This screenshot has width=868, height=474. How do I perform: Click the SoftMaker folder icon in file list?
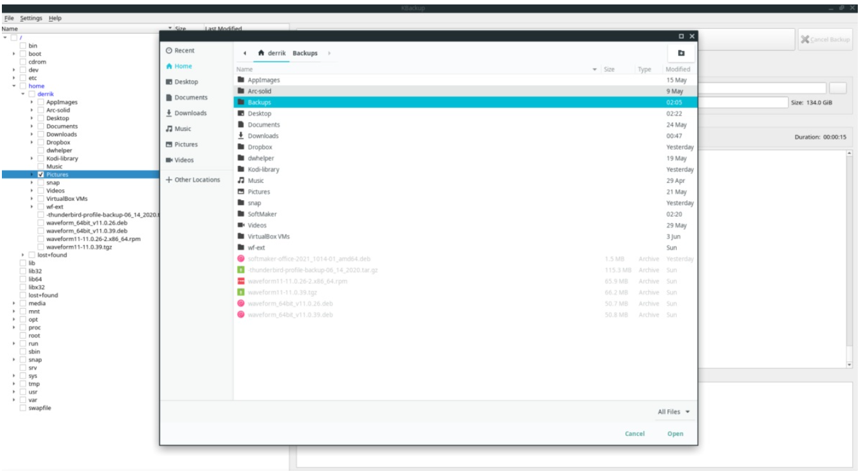click(x=241, y=214)
